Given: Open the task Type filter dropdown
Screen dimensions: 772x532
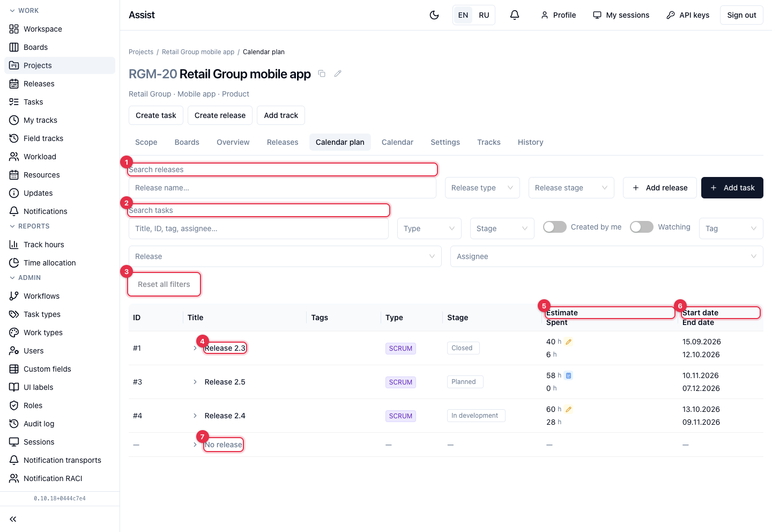Looking at the screenshot, I should tap(429, 228).
